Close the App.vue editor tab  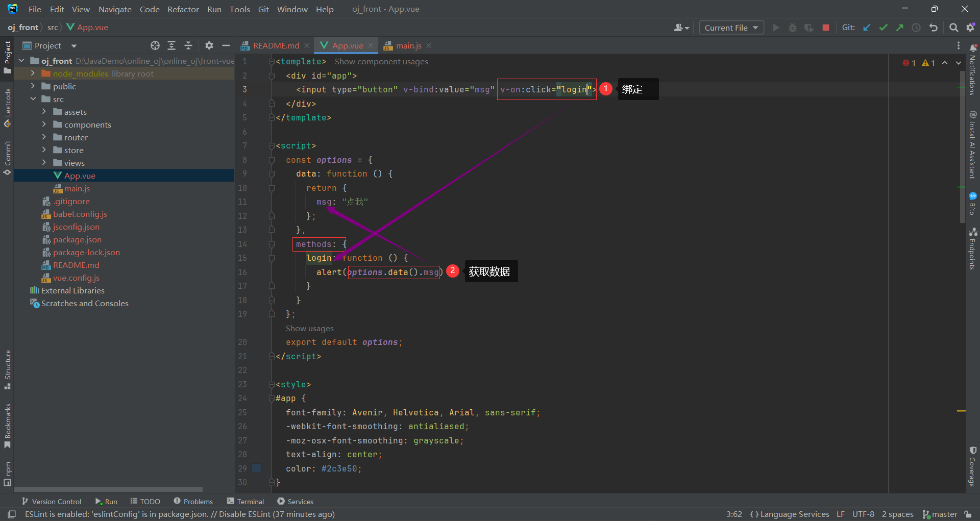click(x=371, y=45)
